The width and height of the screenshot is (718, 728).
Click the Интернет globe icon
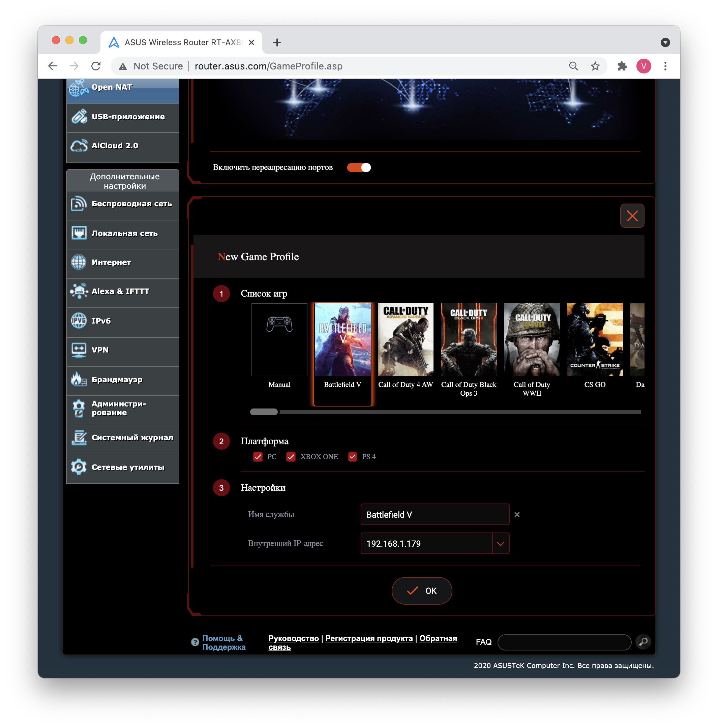(79, 262)
